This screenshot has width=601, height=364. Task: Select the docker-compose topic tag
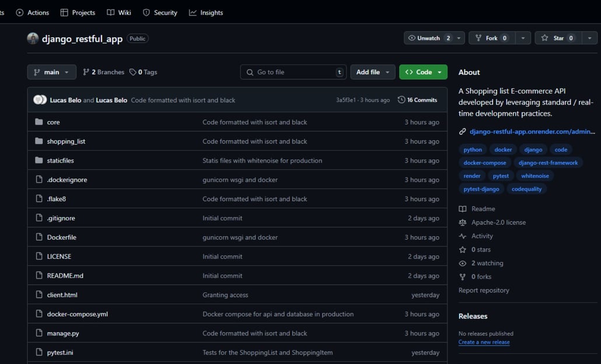click(484, 163)
